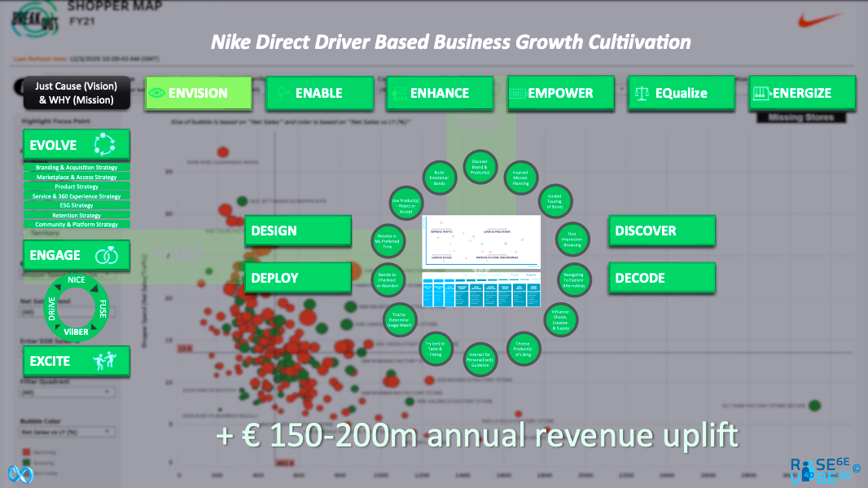Click the Branding & Acquisition Strategy button

click(77, 167)
